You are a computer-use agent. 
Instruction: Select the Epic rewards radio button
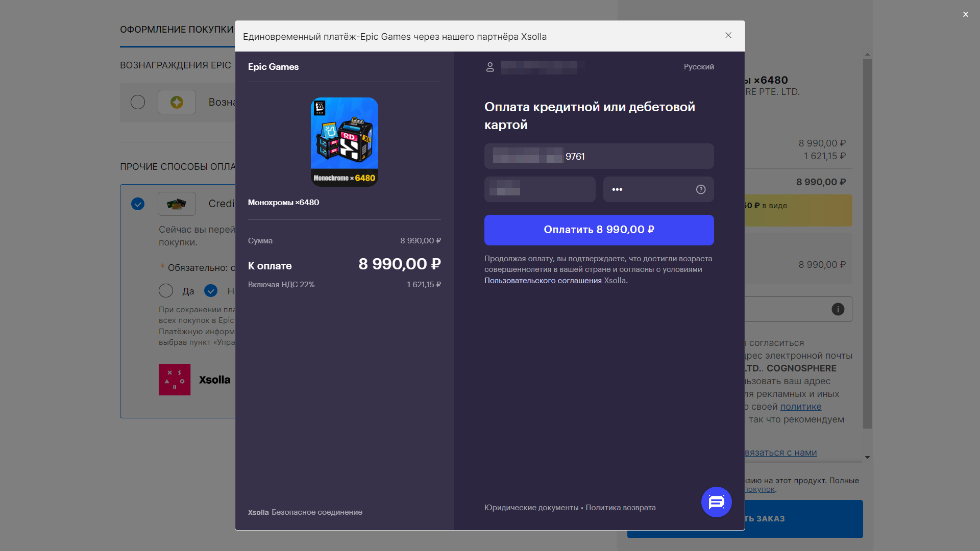(x=138, y=102)
